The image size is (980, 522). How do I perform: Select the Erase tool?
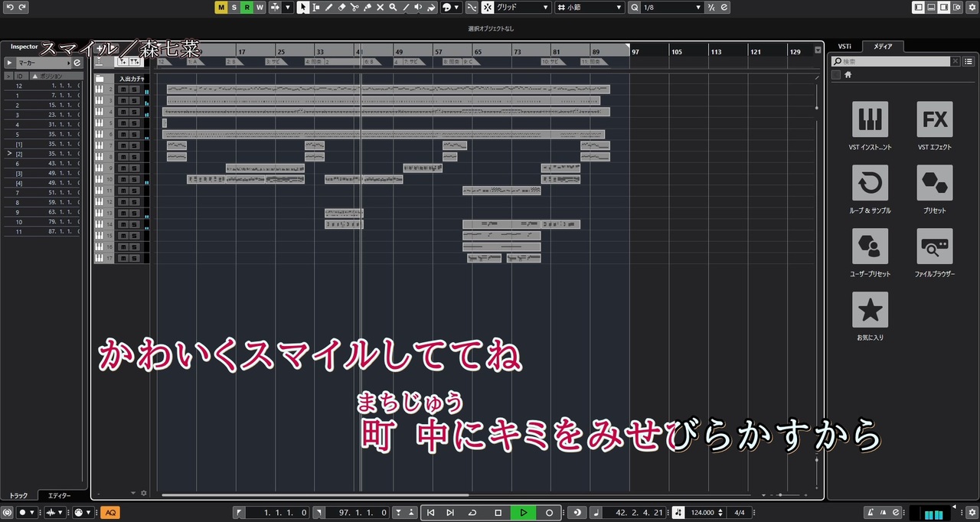pyautogui.click(x=341, y=7)
